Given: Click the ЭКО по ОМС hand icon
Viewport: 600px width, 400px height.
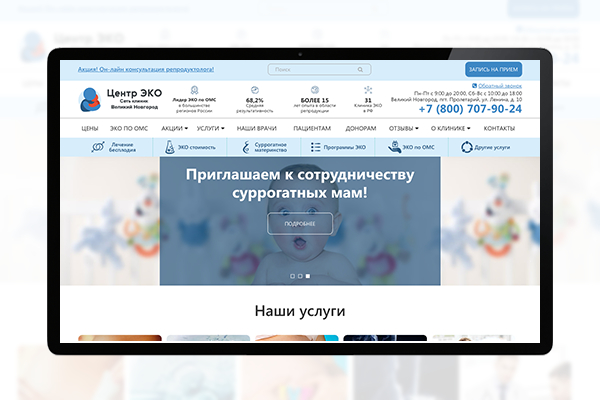Looking at the screenshot, I should [x=394, y=147].
